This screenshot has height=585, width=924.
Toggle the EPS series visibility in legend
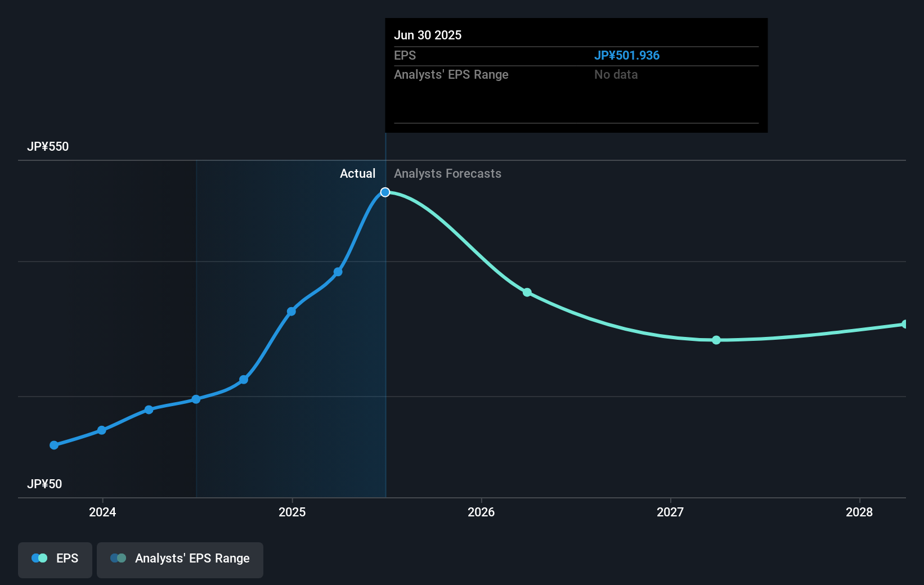pyautogui.click(x=55, y=559)
